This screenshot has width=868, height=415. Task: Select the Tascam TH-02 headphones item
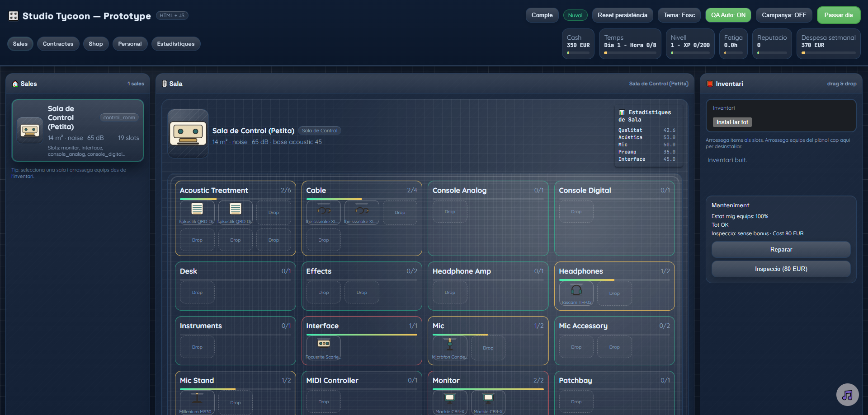(576, 293)
